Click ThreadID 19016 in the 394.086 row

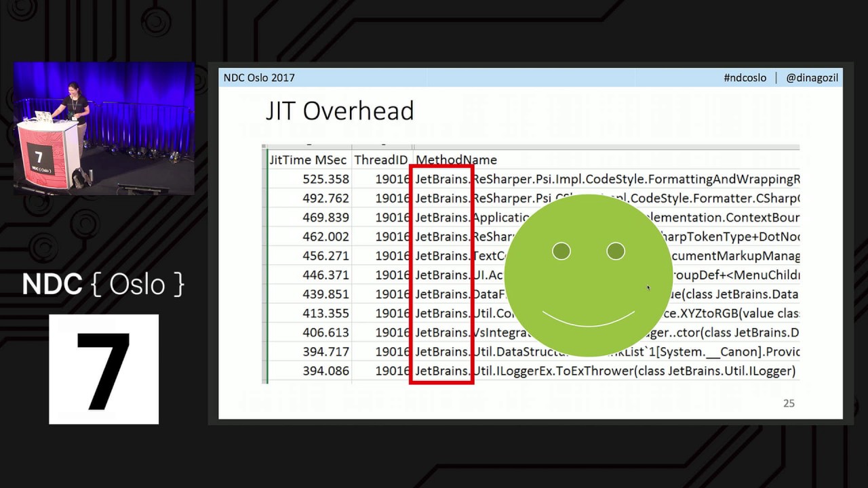click(x=393, y=371)
